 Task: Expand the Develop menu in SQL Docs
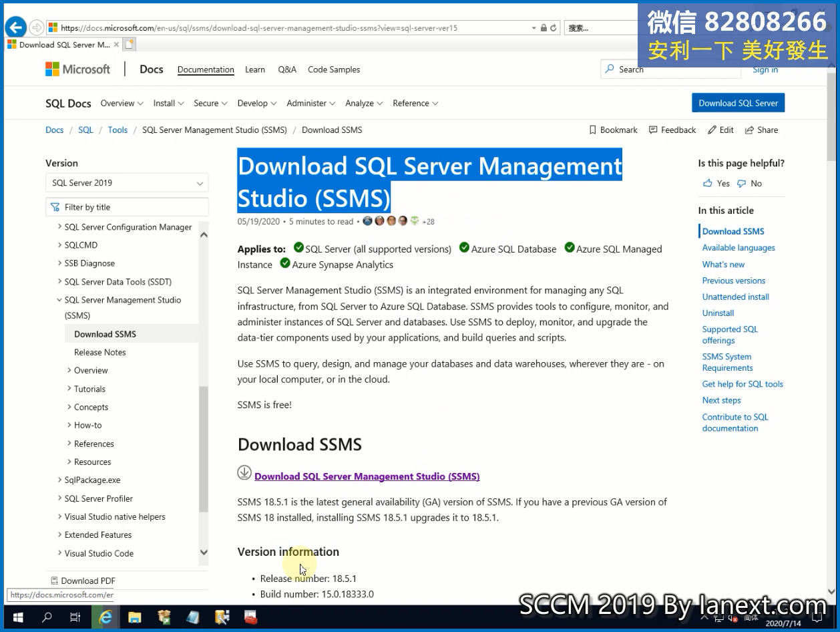[257, 103]
